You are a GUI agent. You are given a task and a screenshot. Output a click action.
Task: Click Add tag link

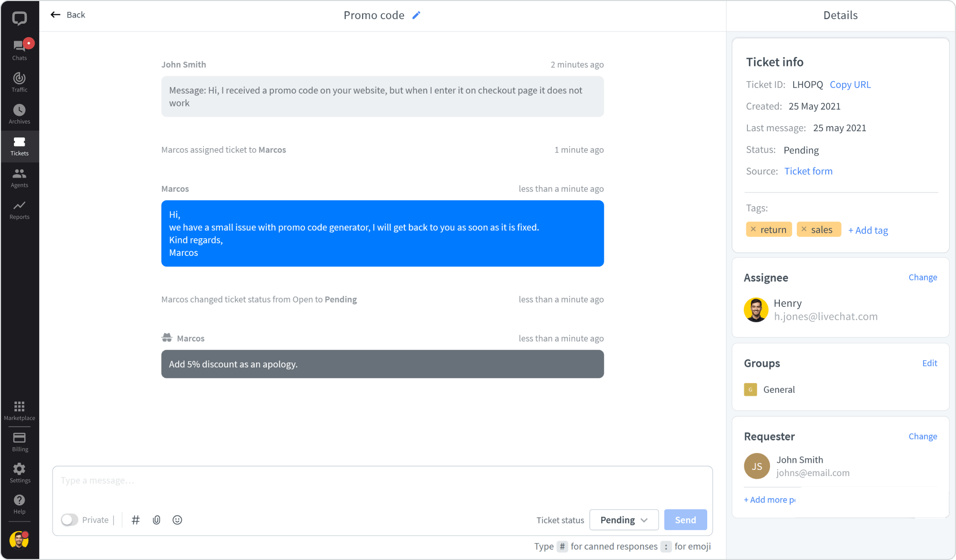(868, 230)
